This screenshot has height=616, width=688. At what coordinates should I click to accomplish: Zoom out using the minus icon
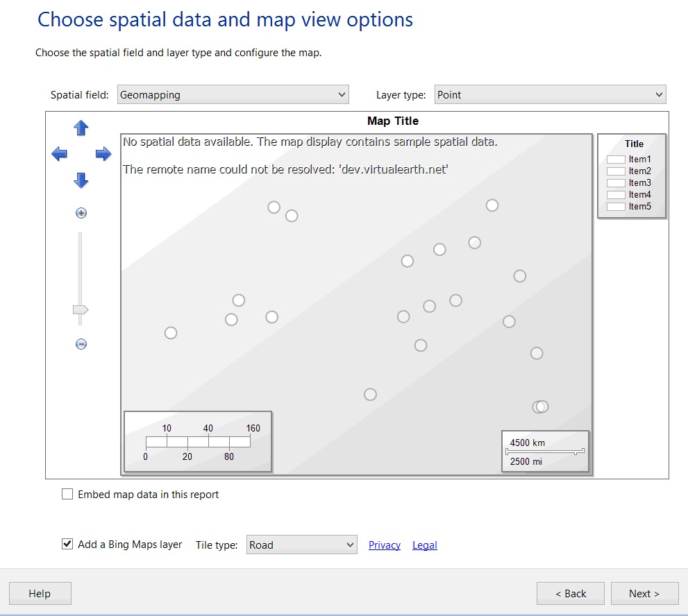81,343
